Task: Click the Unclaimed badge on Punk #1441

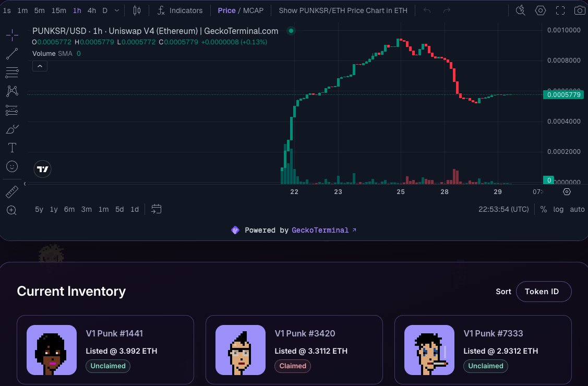Action: click(108, 366)
